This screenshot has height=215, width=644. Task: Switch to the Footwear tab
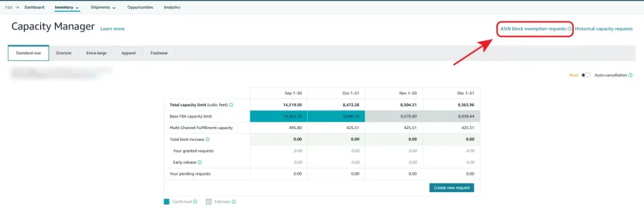[x=159, y=53]
